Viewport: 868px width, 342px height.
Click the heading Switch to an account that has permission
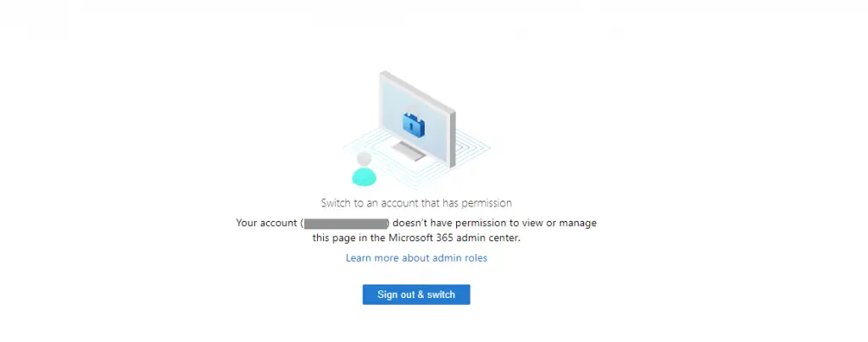(x=416, y=203)
